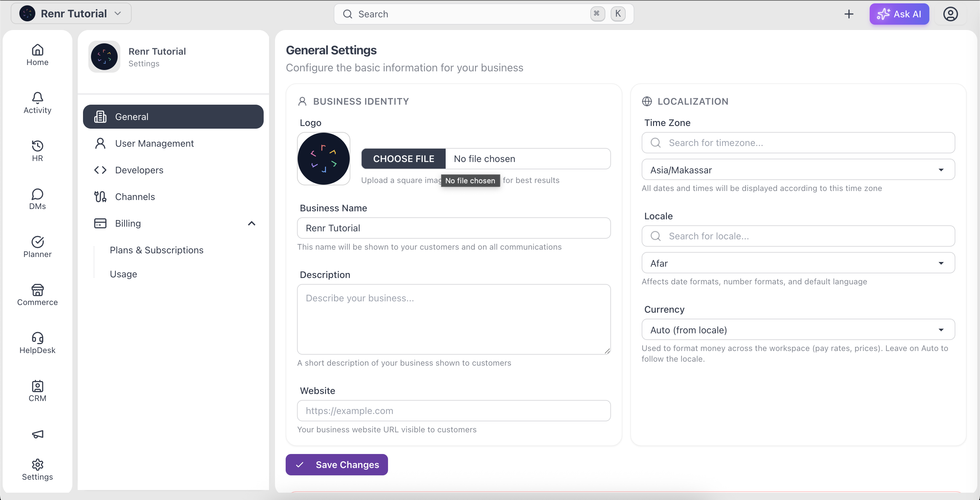980x500 pixels.
Task: Open Plans & Subscriptions menu item
Action: (156, 250)
